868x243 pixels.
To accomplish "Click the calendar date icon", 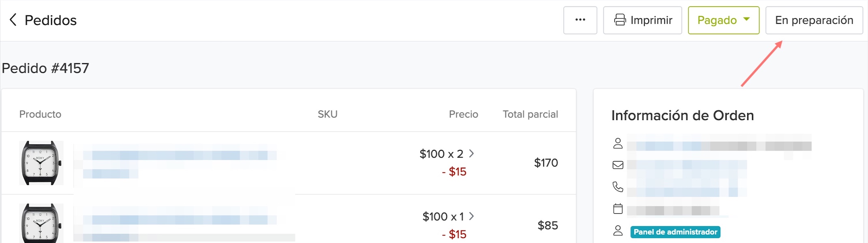I will (x=618, y=209).
